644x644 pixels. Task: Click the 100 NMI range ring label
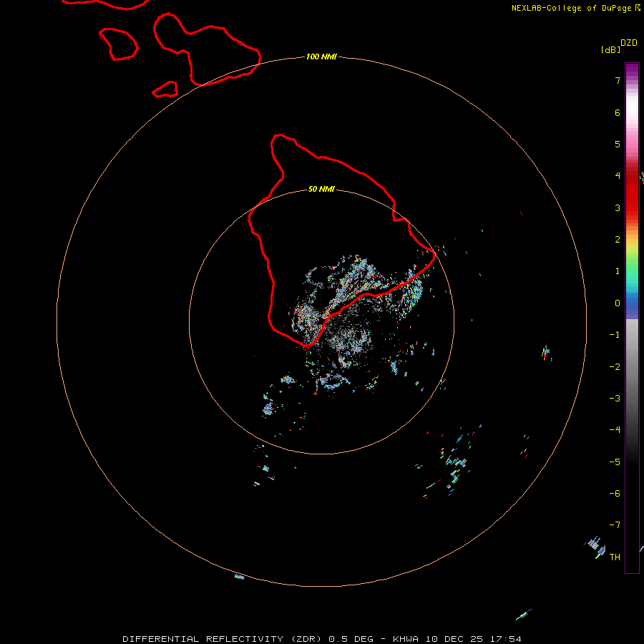(x=321, y=57)
